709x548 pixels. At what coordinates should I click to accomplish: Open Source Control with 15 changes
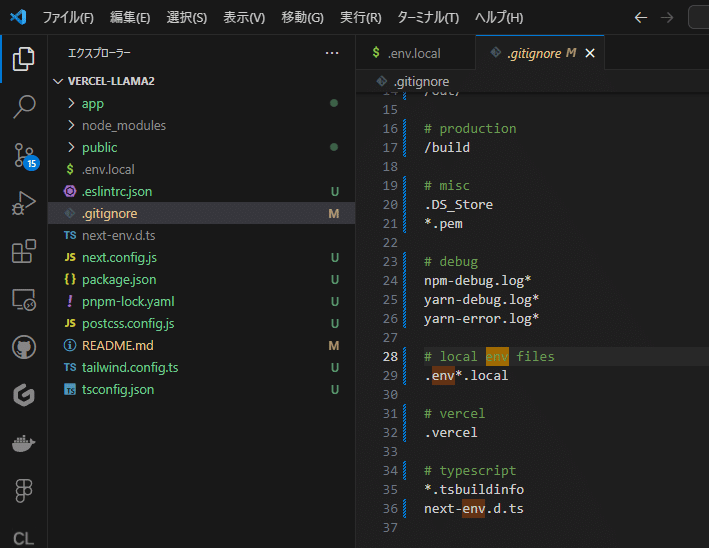click(23, 155)
